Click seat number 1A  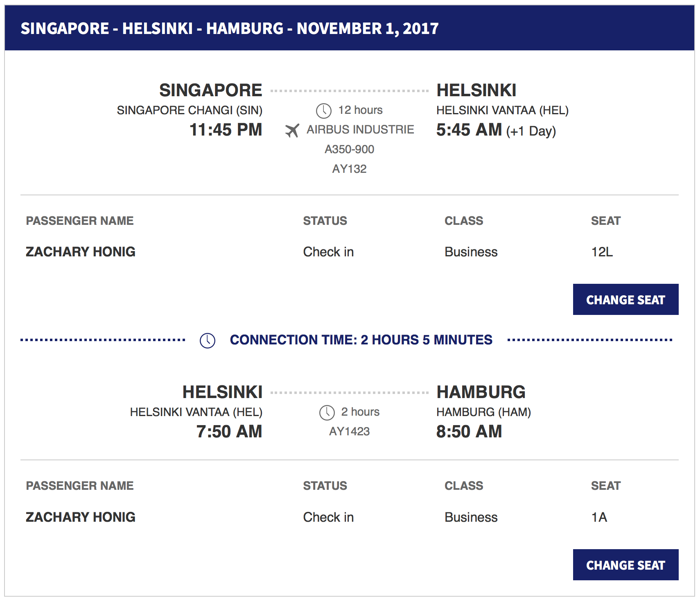[x=599, y=517]
